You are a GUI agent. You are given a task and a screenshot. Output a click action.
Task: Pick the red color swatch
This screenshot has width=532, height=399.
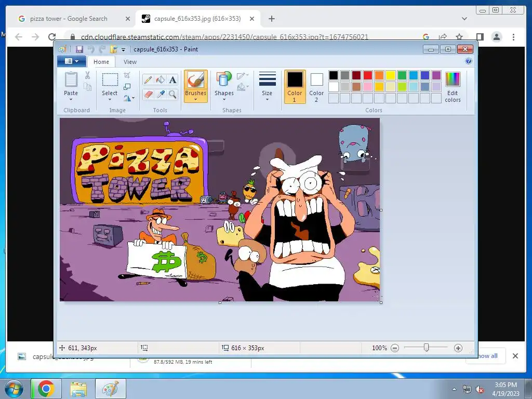[x=368, y=75]
